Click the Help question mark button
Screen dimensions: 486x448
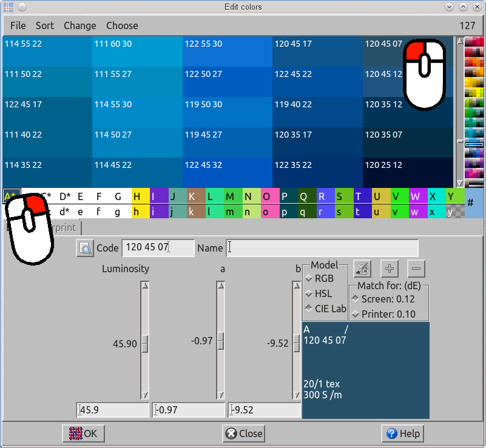coord(402,433)
